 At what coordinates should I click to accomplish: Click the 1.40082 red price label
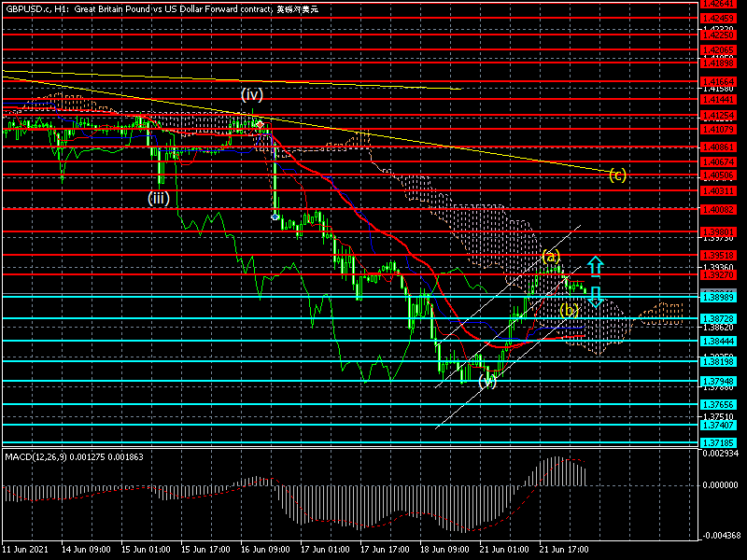click(718, 210)
